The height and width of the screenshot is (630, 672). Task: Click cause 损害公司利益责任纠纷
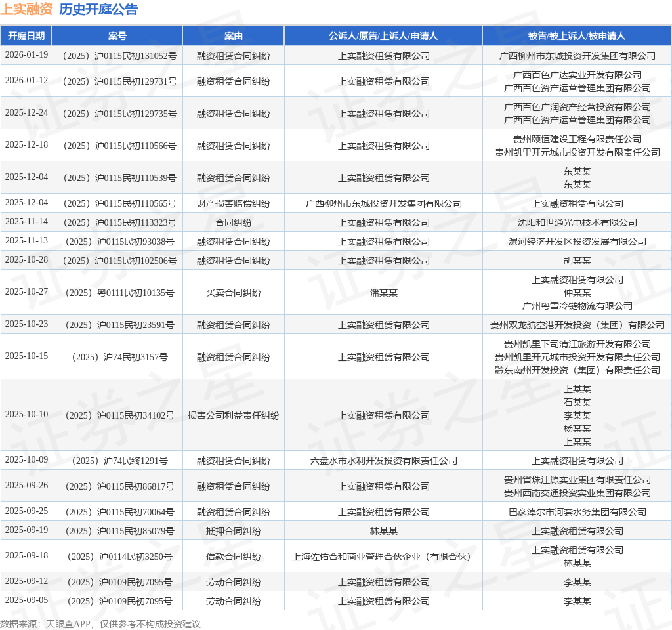(x=233, y=415)
